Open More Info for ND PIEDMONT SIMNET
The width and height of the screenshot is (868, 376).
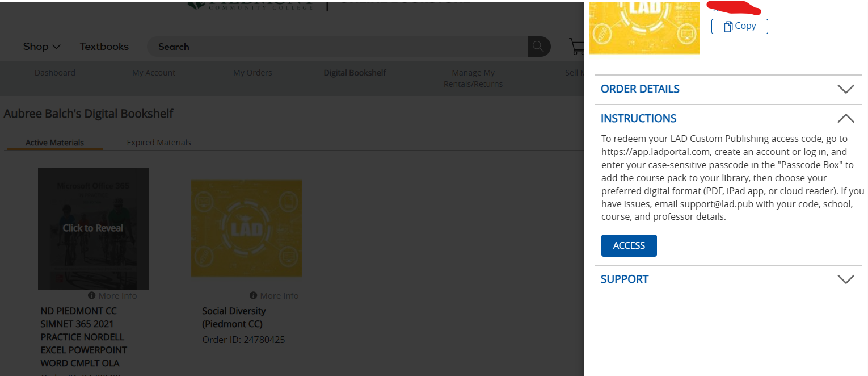coord(117,295)
